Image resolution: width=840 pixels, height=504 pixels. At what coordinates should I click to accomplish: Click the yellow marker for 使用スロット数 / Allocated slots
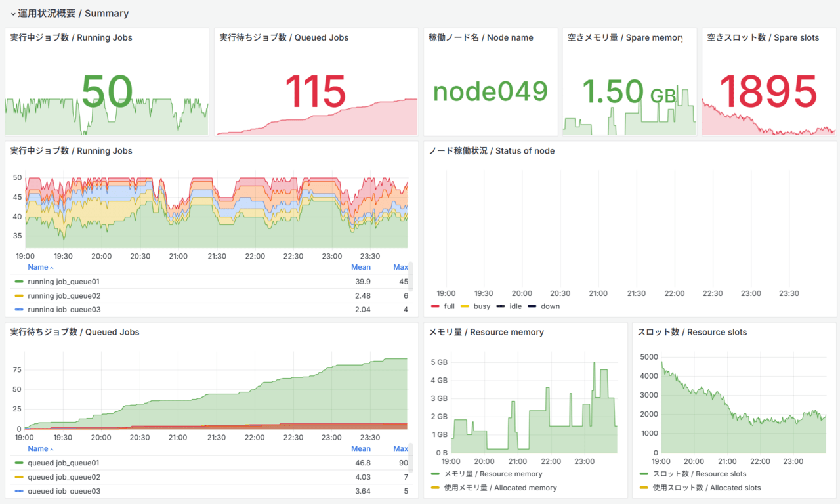(x=644, y=488)
